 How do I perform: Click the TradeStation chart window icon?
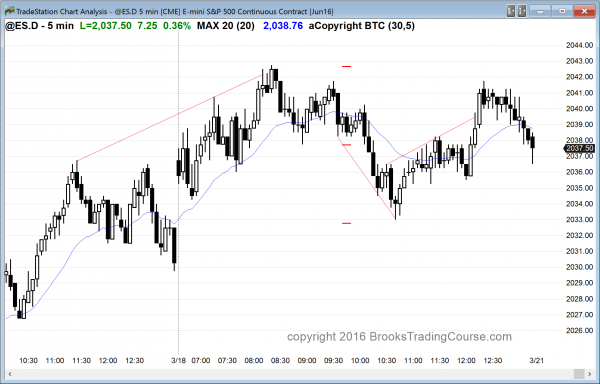pyautogui.click(x=10, y=11)
